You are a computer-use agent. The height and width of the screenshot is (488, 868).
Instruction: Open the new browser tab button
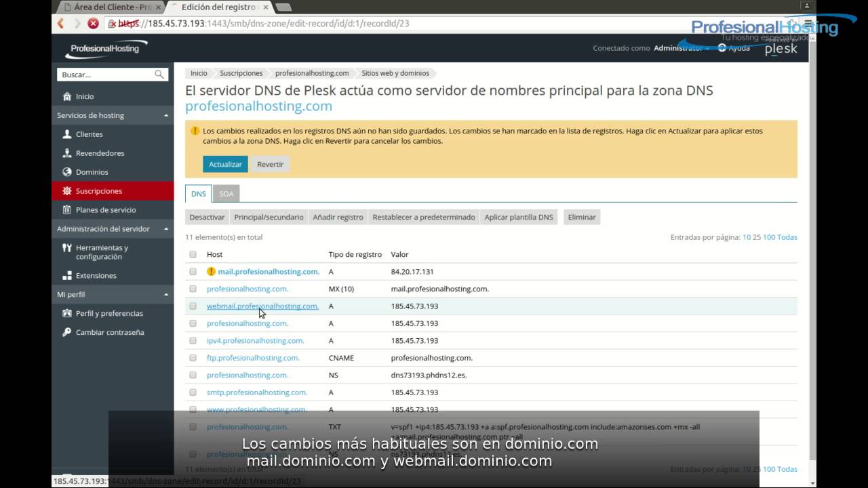[x=283, y=7]
